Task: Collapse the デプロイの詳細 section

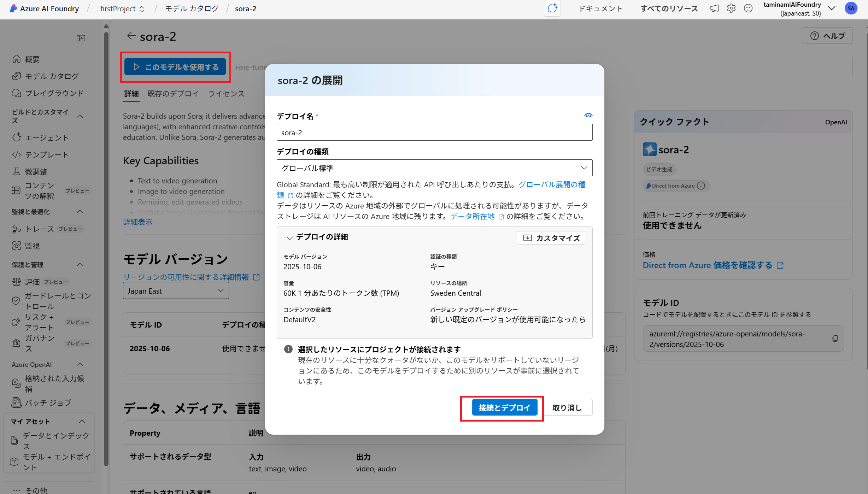Action: pyautogui.click(x=289, y=238)
